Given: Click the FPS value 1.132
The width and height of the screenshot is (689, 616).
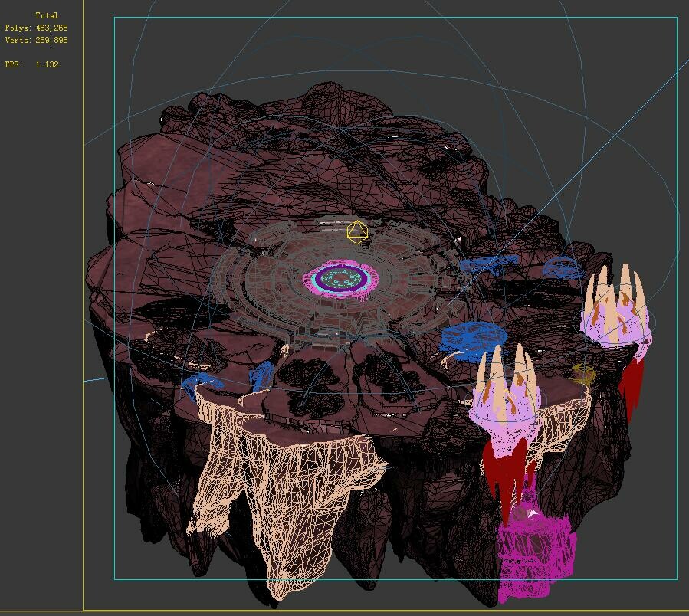Looking at the screenshot, I should 47,64.
